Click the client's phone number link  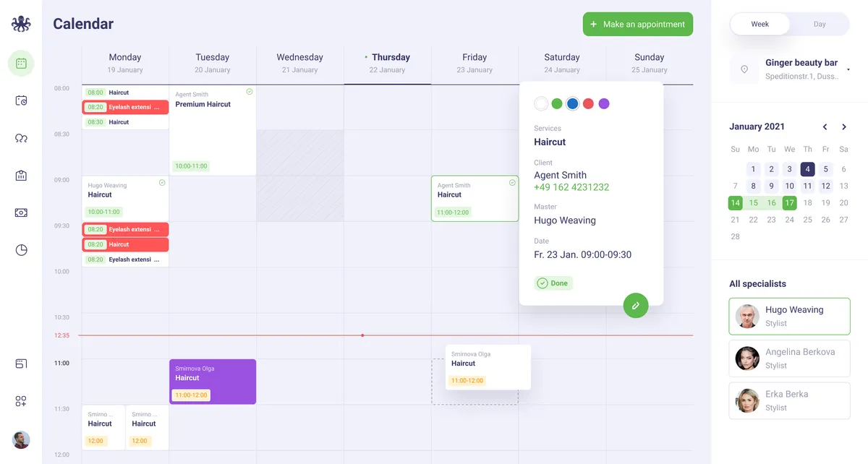[x=571, y=187]
